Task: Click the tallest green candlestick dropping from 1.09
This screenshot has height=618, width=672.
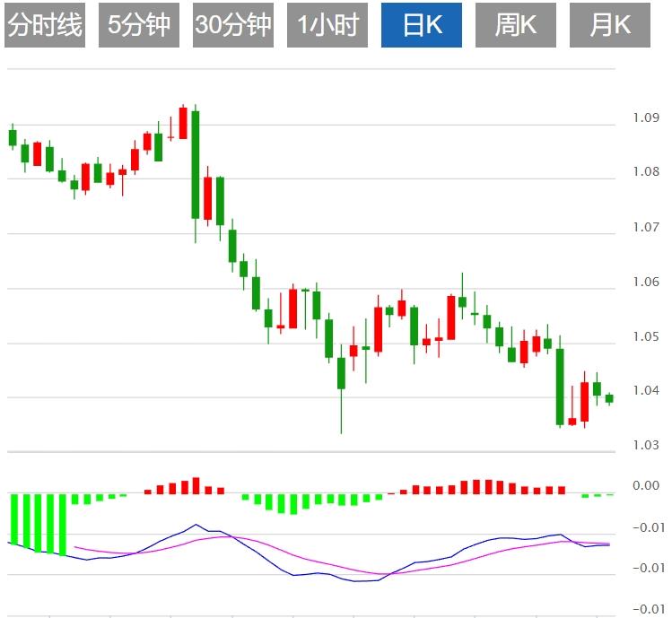Action: pos(196,164)
